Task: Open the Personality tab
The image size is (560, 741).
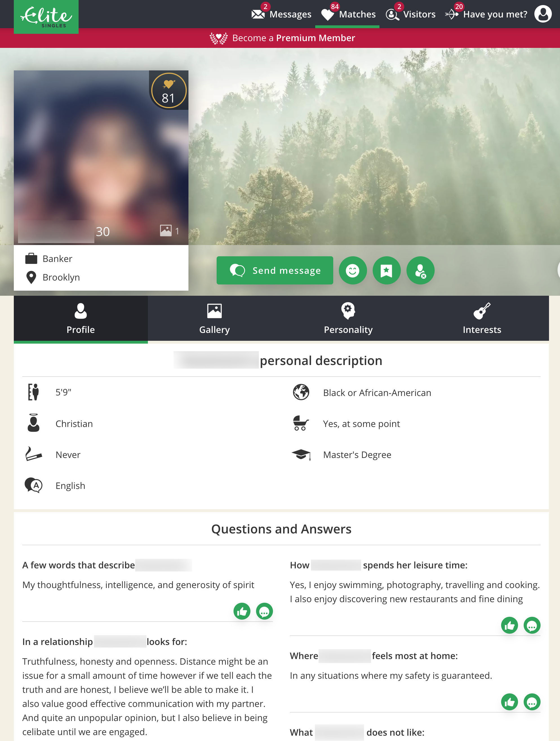Action: [348, 318]
